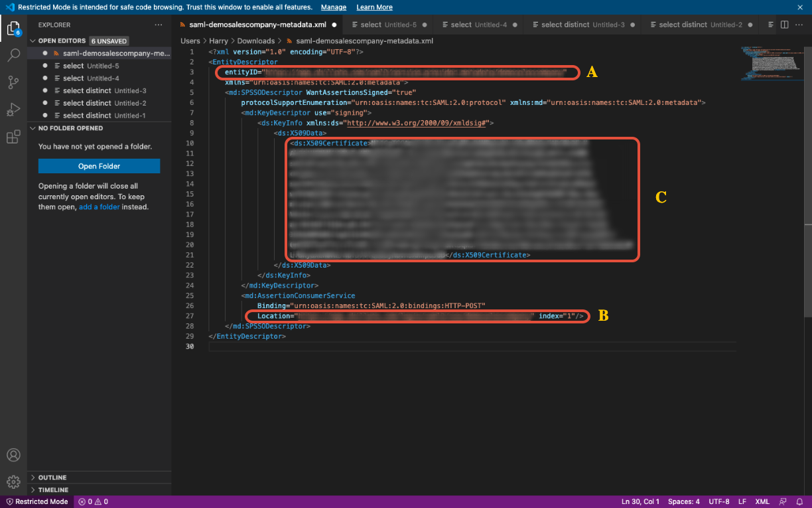
Task: Change end of line sequence LF
Action: coord(742,501)
